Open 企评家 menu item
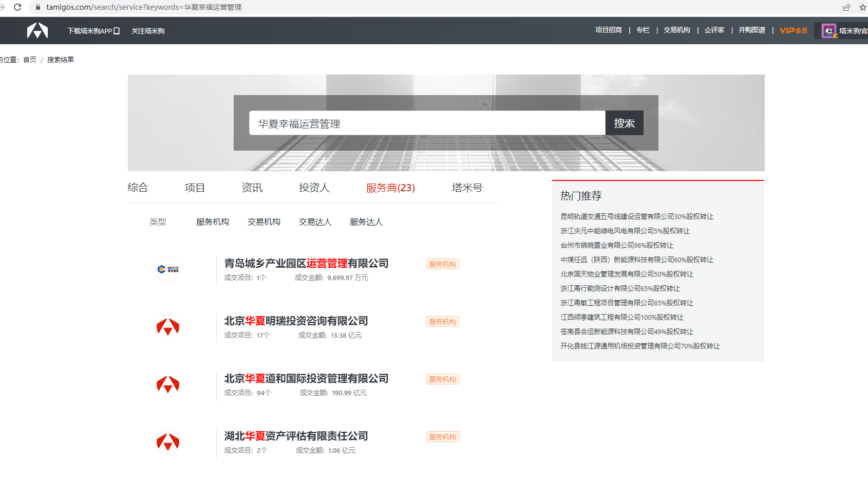This screenshot has height=478, width=868. click(x=714, y=30)
